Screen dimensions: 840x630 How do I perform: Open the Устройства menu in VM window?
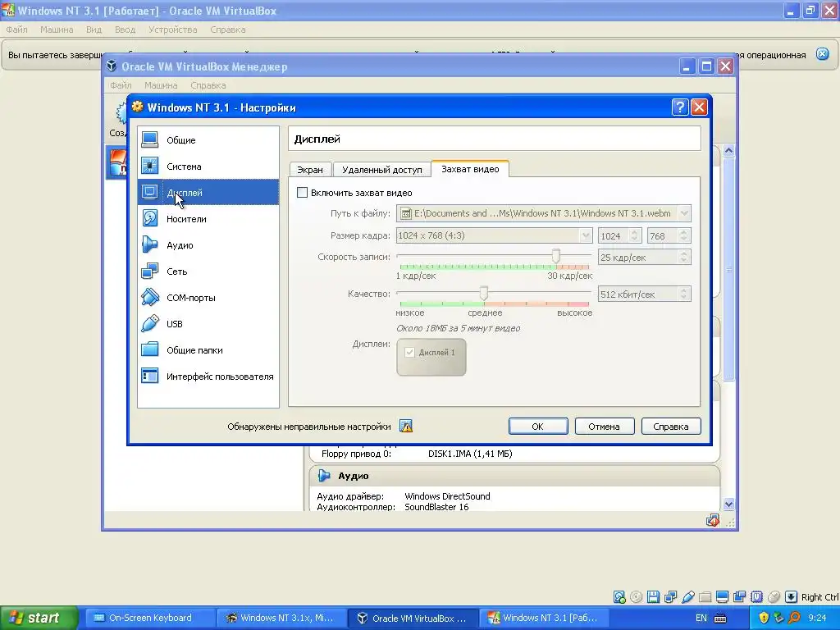click(172, 30)
